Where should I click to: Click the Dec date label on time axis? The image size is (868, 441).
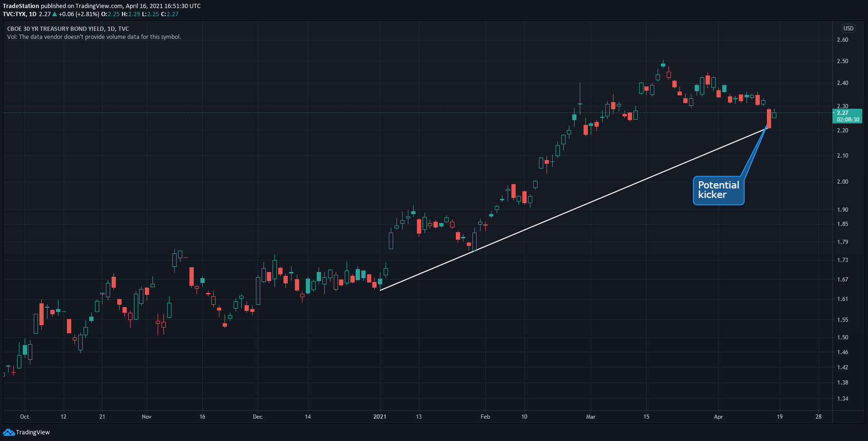click(x=257, y=417)
